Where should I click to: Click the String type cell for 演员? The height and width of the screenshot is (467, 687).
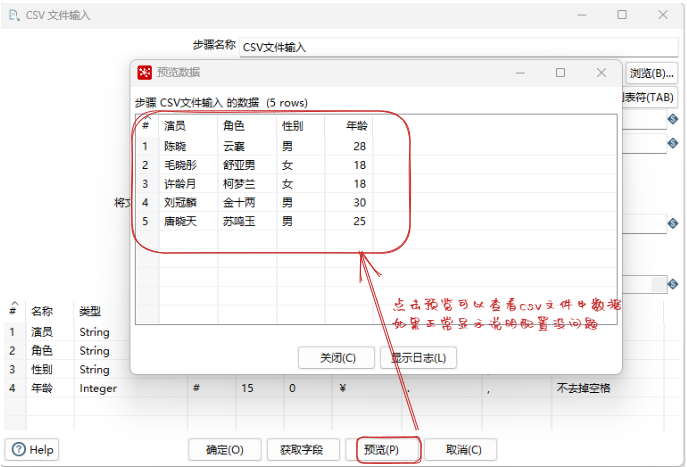[94, 332]
